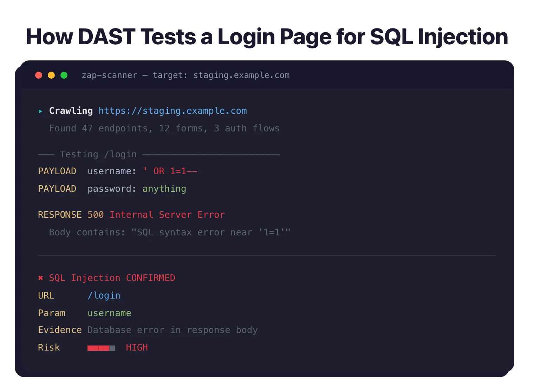Toggle the anything password payload value

tap(164, 189)
